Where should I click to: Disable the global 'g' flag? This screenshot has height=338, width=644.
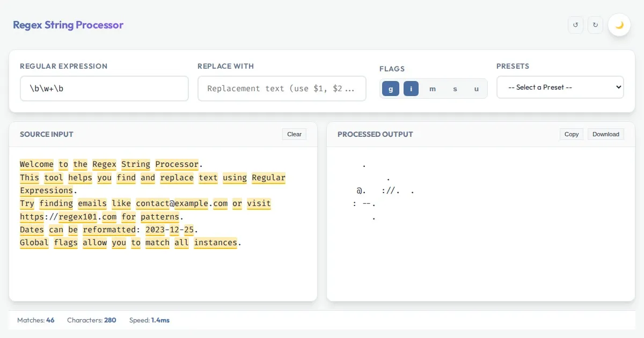click(x=390, y=89)
